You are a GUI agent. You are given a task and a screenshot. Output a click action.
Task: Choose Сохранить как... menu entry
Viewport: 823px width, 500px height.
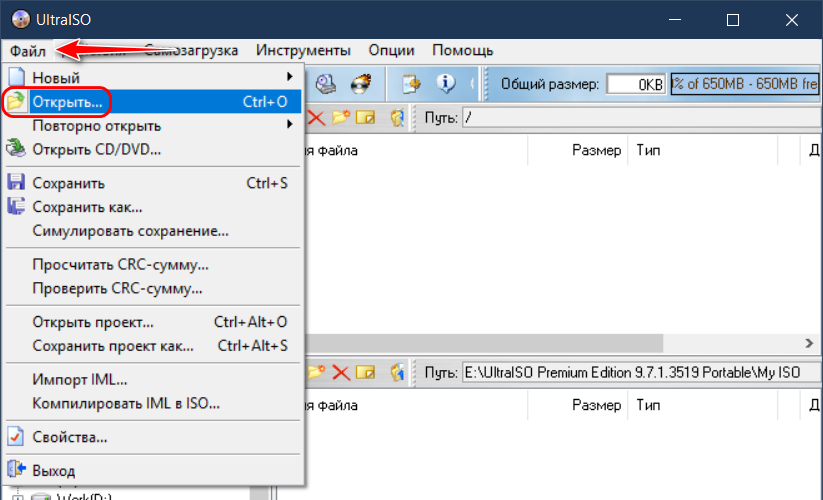pos(87,207)
